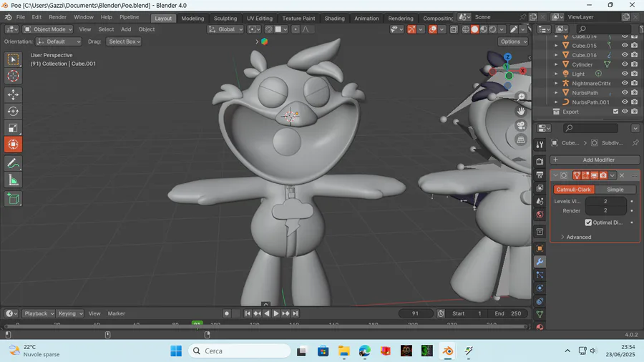Image resolution: width=644 pixels, height=362 pixels.
Task: Click the pan view hand icon
Action: (521, 111)
